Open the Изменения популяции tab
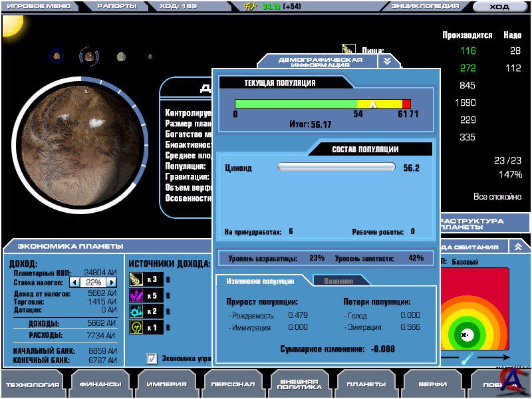 click(260, 281)
